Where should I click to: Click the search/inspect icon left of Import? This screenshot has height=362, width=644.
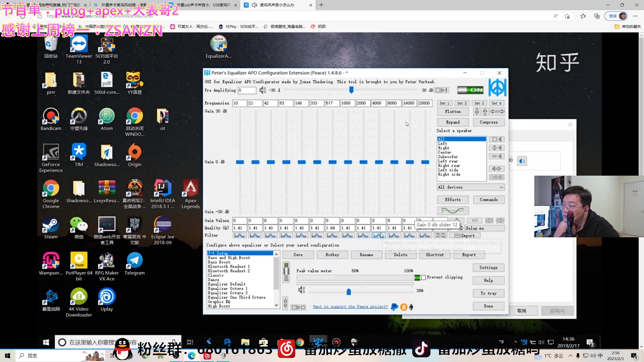(x=440, y=236)
